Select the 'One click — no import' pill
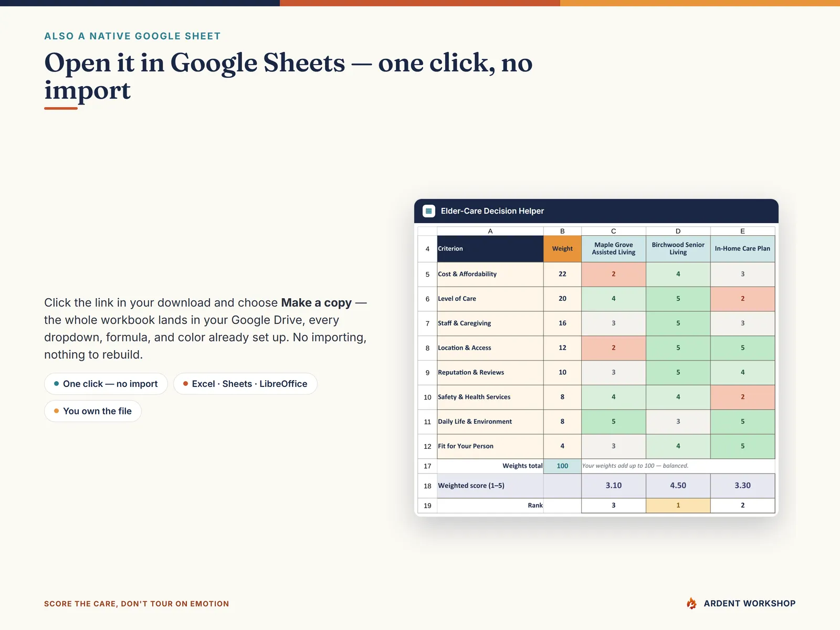 [106, 384]
